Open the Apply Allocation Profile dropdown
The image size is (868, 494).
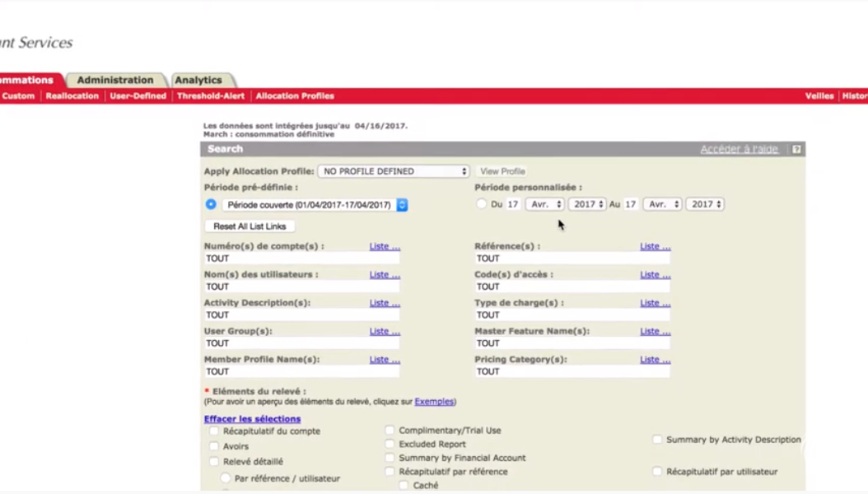[x=393, y=170]
